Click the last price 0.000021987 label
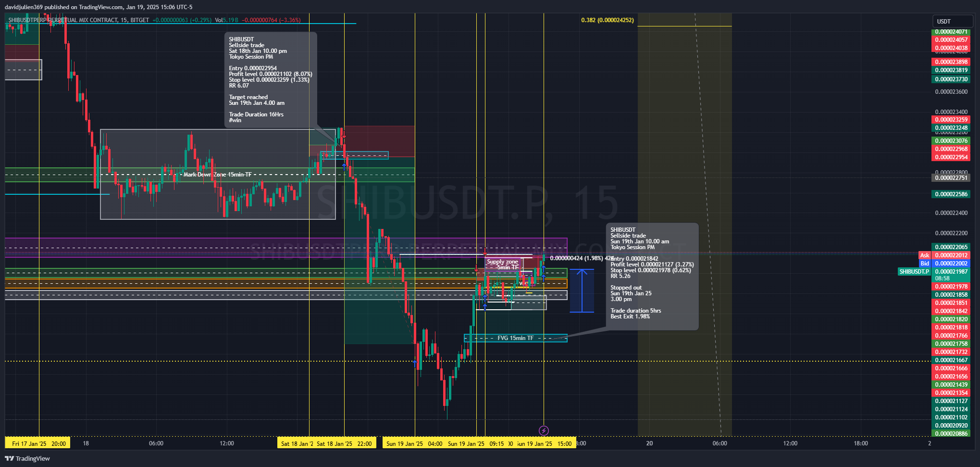The height and width of the screenshot is (467, 980). (951, 272)
